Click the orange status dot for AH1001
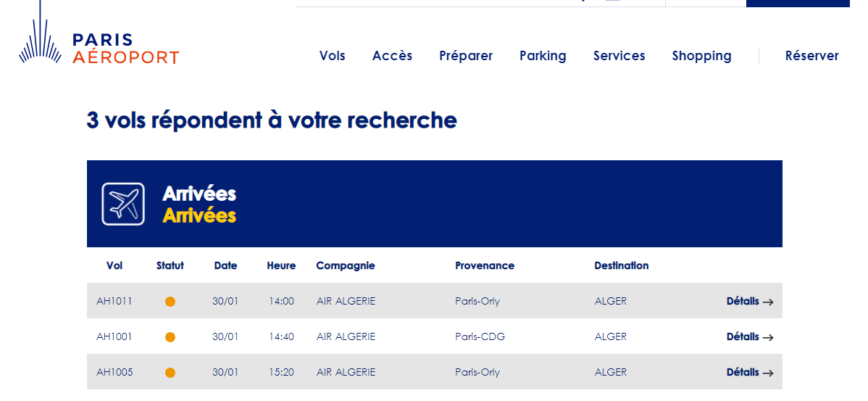The width and height of the screenshot is (868, 401). pyautogui.click(x=170, y=337)
